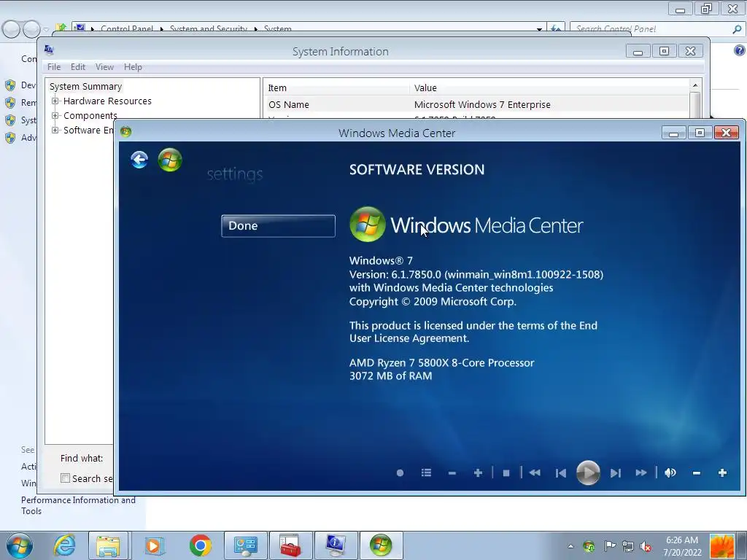747x560 pixels.
Task: Switch to Control Panel taskbar button
Action: pos(246,545)
